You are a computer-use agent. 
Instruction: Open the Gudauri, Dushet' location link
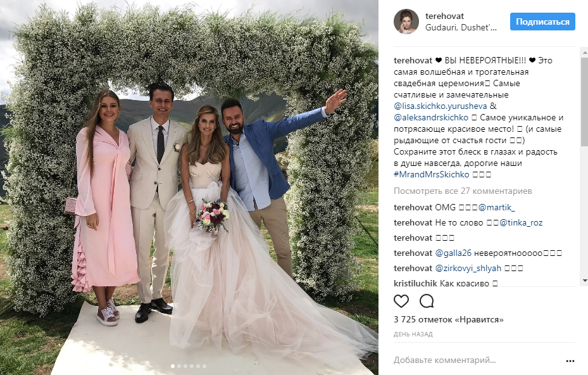coord(461,27)
